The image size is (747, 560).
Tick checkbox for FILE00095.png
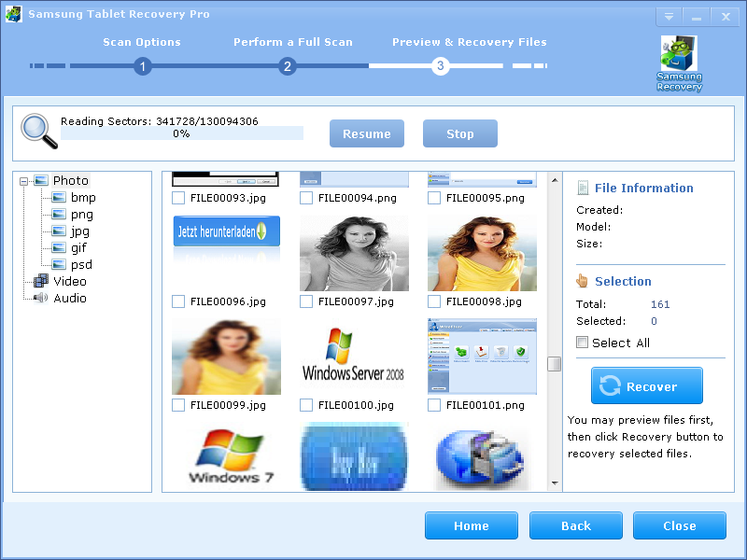(434, 198)
